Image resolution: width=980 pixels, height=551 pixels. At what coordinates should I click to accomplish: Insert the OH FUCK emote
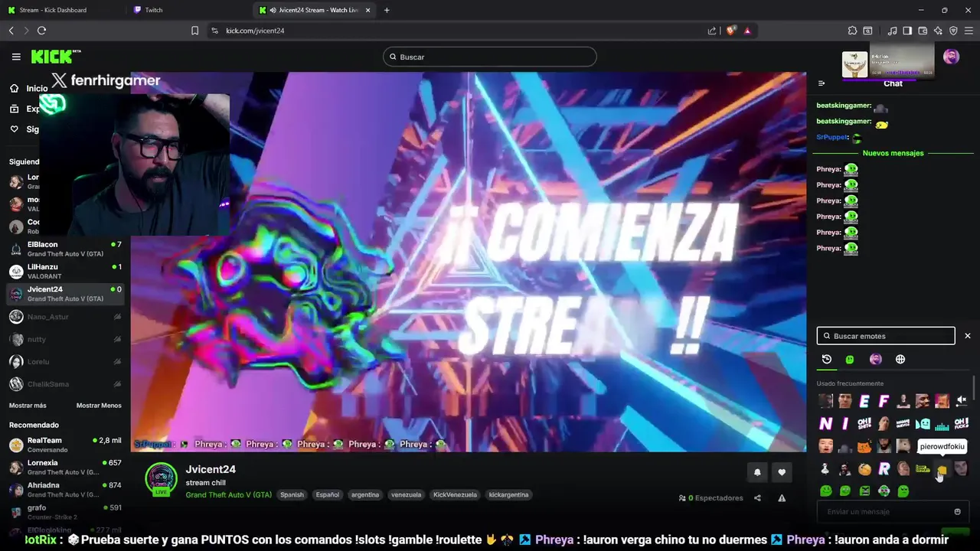[962, 424]
